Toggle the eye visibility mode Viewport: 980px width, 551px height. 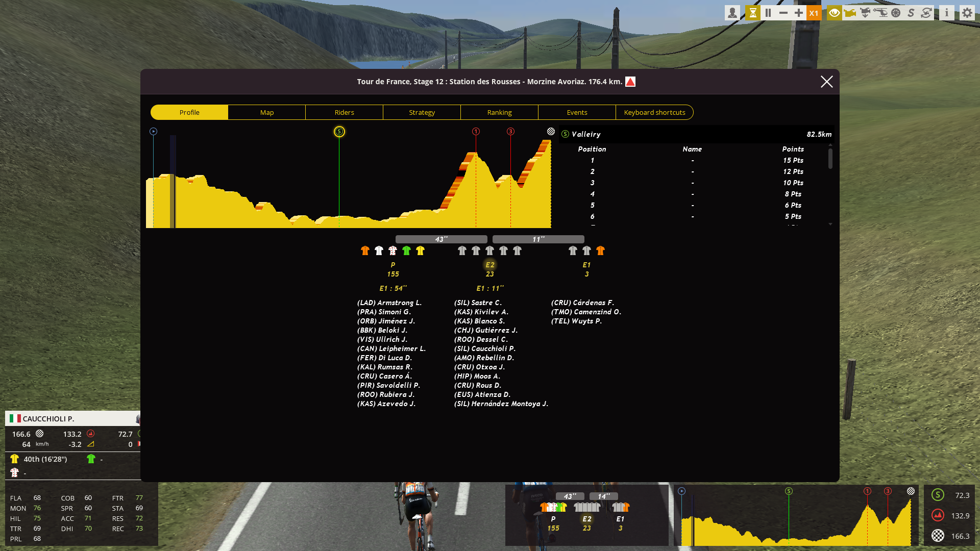click(x=835, y=13)
